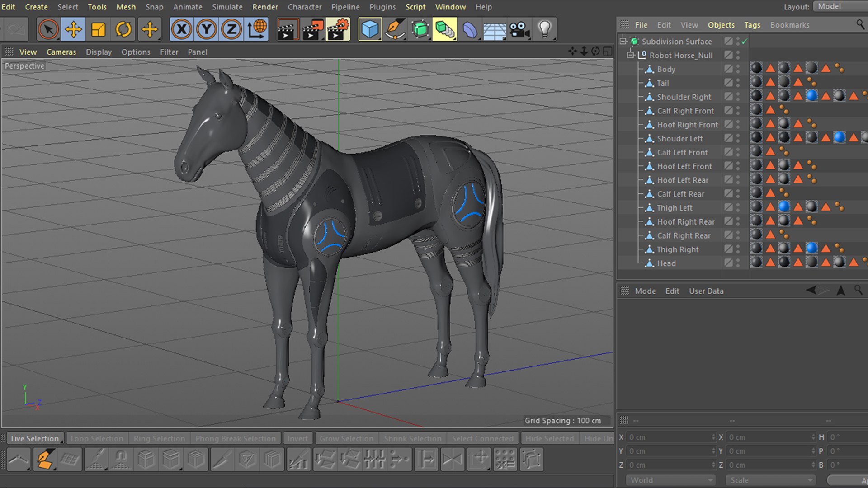Click Render View clapperboard icon
The image size is (868, 488).
coord(288,29)
